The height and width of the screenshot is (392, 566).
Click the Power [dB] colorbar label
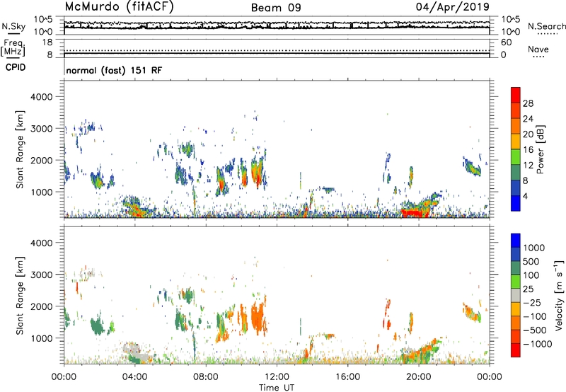[x=540, y=149]
